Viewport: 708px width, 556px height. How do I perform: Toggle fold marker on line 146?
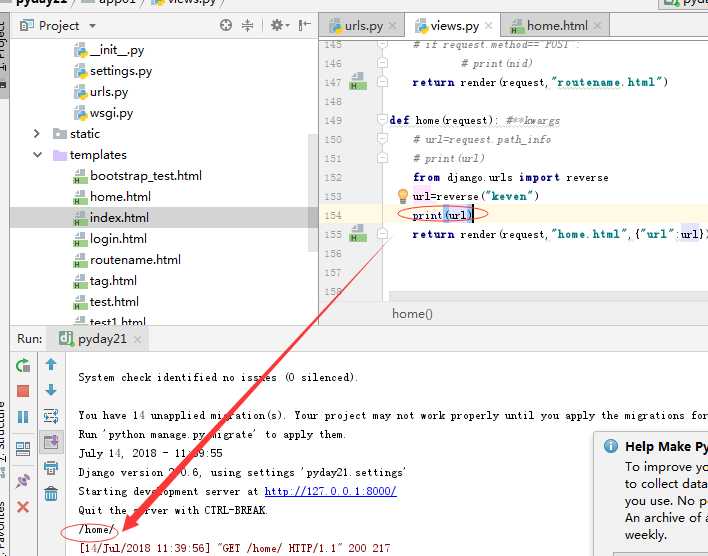point(382,63)
